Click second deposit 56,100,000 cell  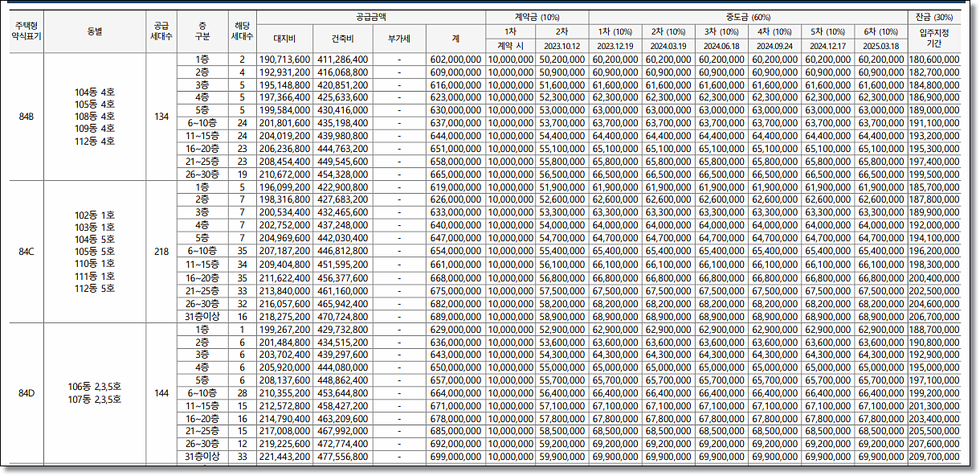tap(561, 264)
